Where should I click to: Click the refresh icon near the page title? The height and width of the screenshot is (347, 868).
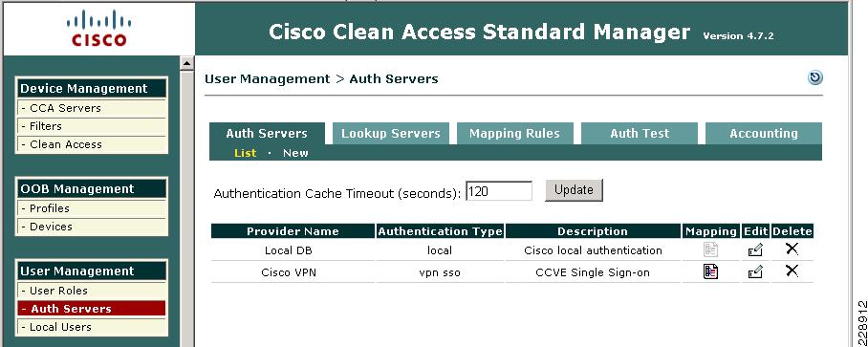coord(814,78)
